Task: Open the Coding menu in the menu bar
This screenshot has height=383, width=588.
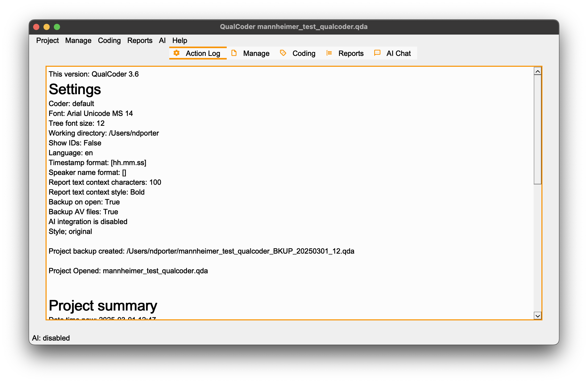Action: click(x=109, y=41)
